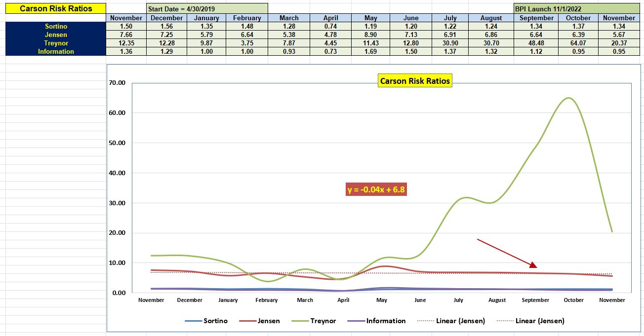The width and height of the screenshot is (644, 336).
Task: Select the Information row label
Action: pos(56,51)
